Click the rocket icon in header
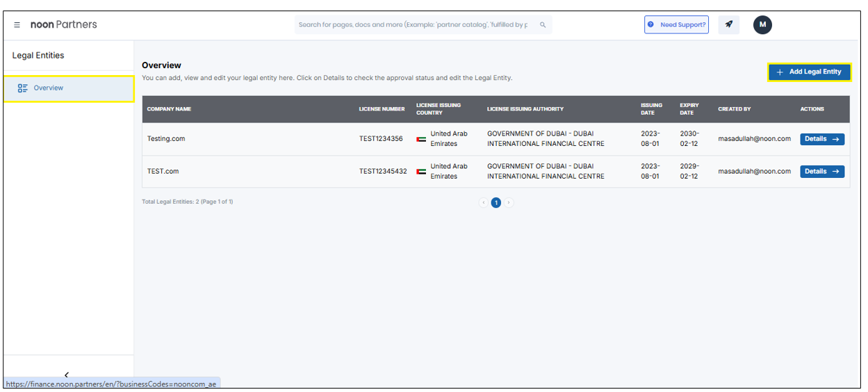This screenshot has height=392, width=868. coord(729,24)
